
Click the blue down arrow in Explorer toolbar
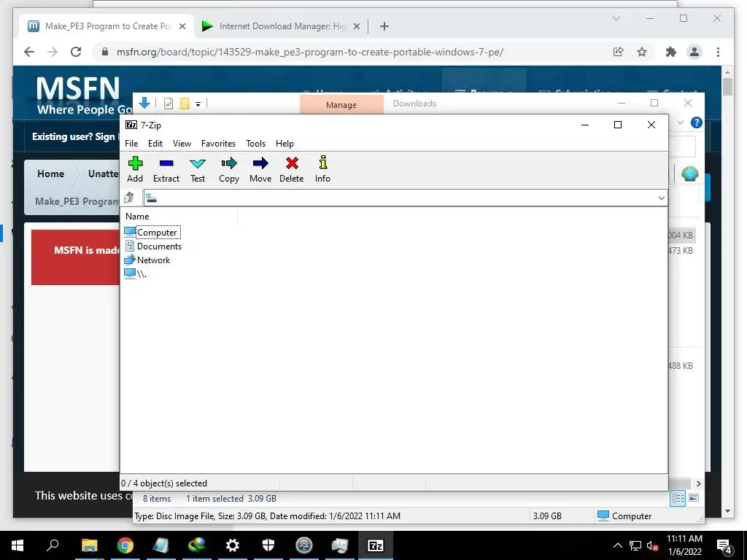pyautogui.click(x=144, y=103)
